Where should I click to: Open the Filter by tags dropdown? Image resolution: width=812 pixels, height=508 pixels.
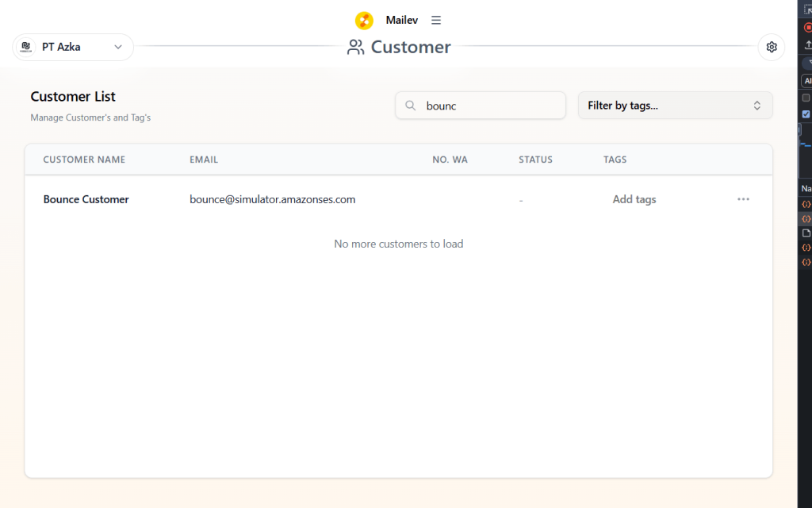click(x=675, y=106)
